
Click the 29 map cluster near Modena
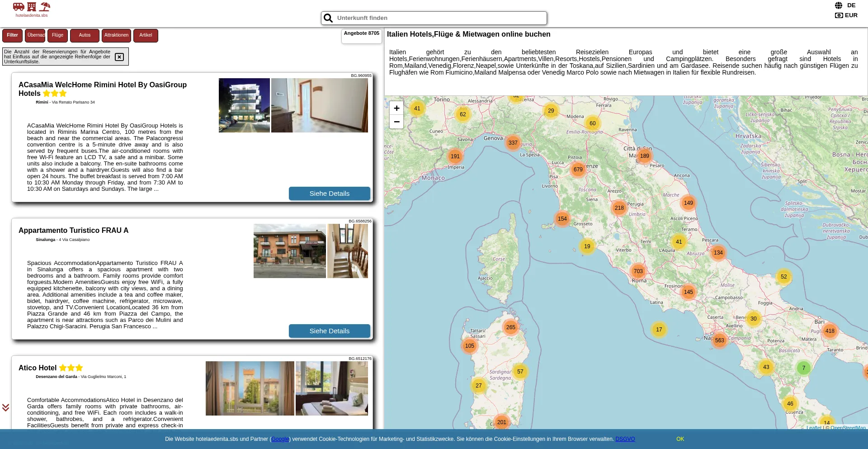[551, 111]
